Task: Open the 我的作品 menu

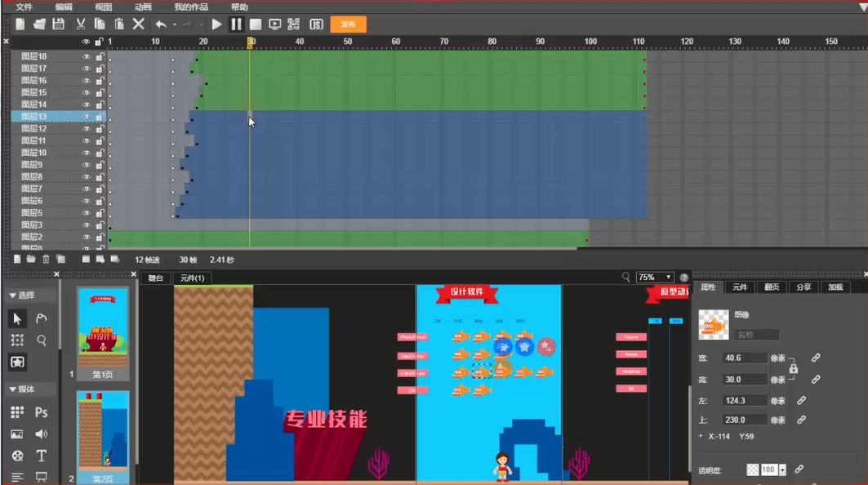Action: tap(191, 7)
